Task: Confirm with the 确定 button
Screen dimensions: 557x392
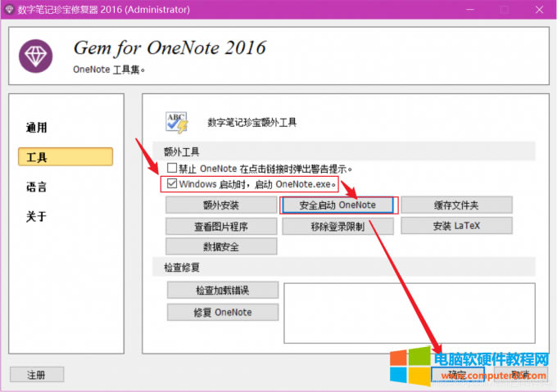Action: [458, 375]
